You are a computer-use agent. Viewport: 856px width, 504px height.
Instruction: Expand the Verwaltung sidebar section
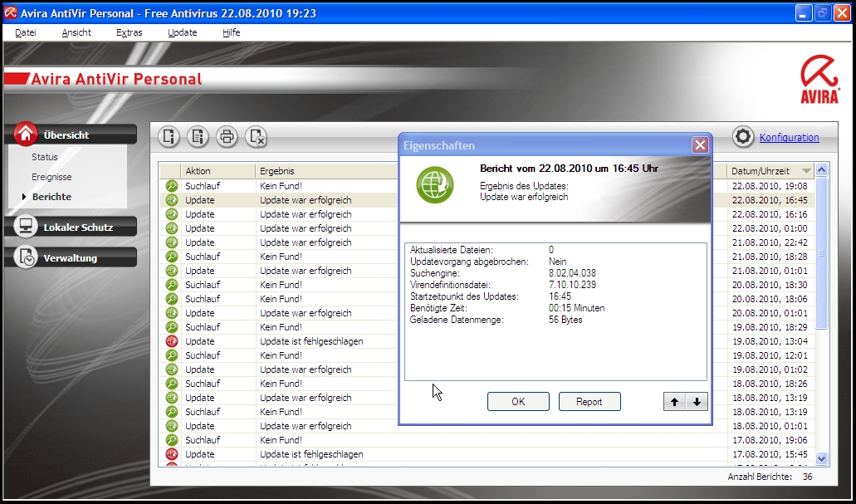point(71,258)
